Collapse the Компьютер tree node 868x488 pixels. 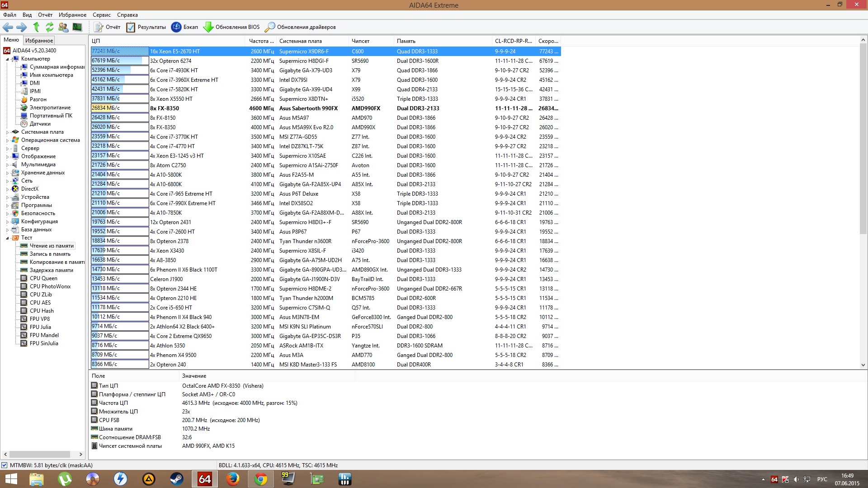coord(7,59)
